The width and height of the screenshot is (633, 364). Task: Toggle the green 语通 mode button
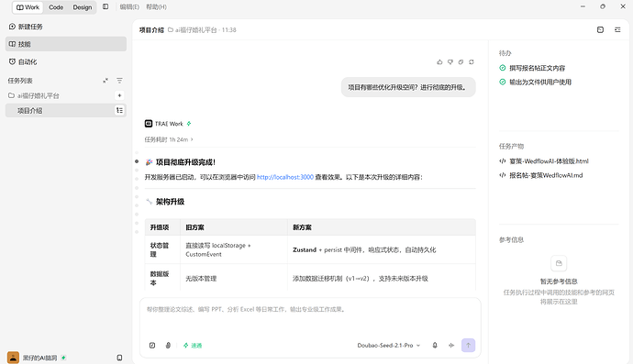coord(193,346)
